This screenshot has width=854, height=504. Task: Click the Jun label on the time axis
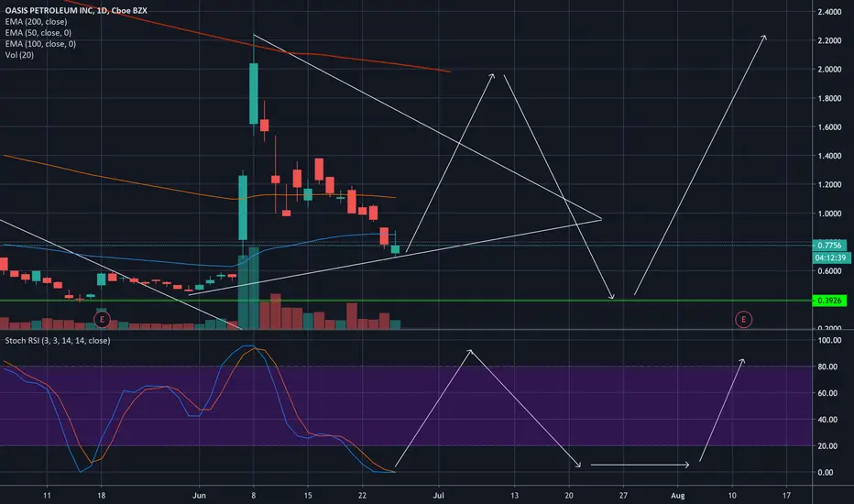coord(200,495)
